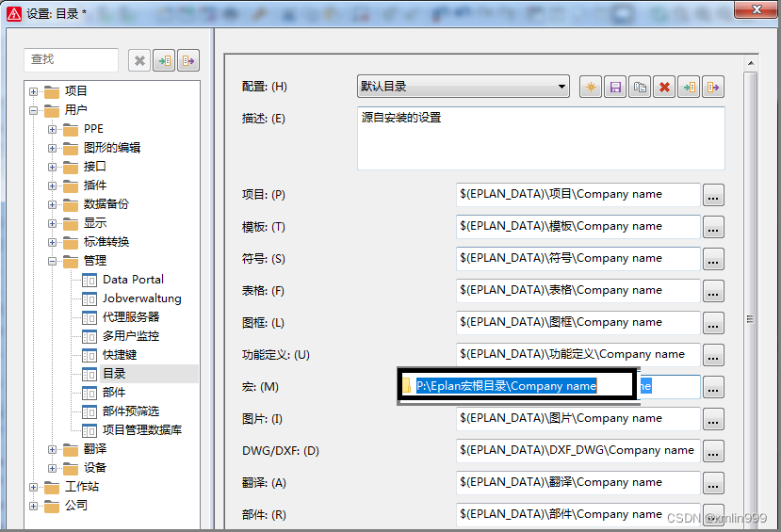Screen dimensions: 781x532
Task: Expand the 插件 tree node
Action: pos(53,185)
